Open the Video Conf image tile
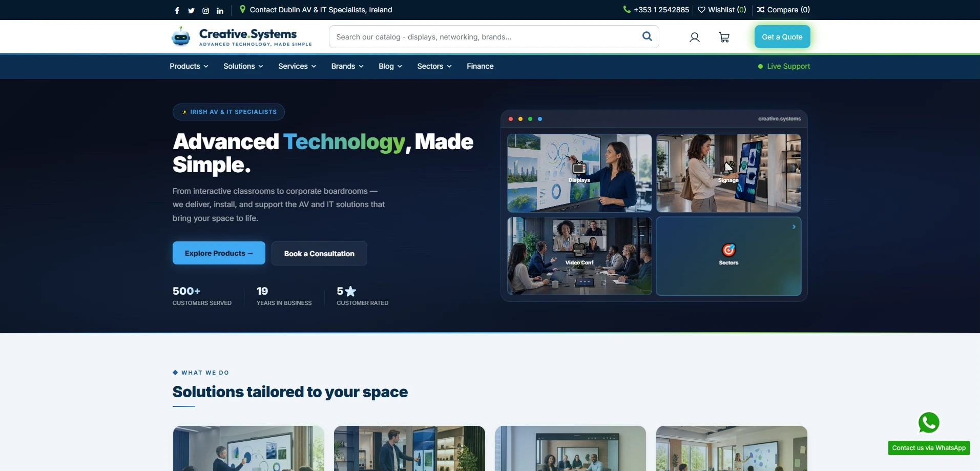Image resolution: width=980 pixels, height=471 pixels. point(579,256)
